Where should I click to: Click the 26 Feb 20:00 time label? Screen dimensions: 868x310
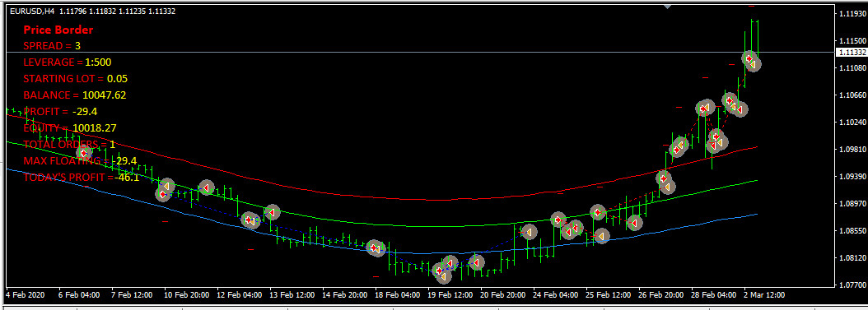(661, 295)
